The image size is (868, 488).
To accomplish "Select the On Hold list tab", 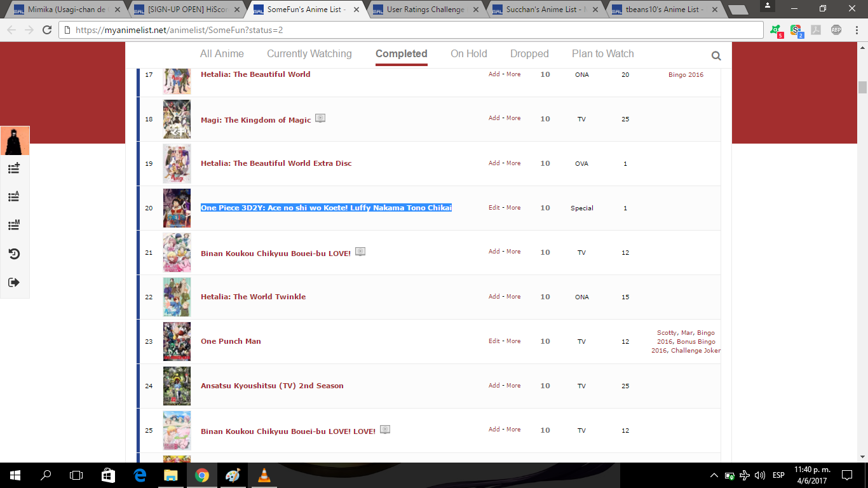I will 469,54.
